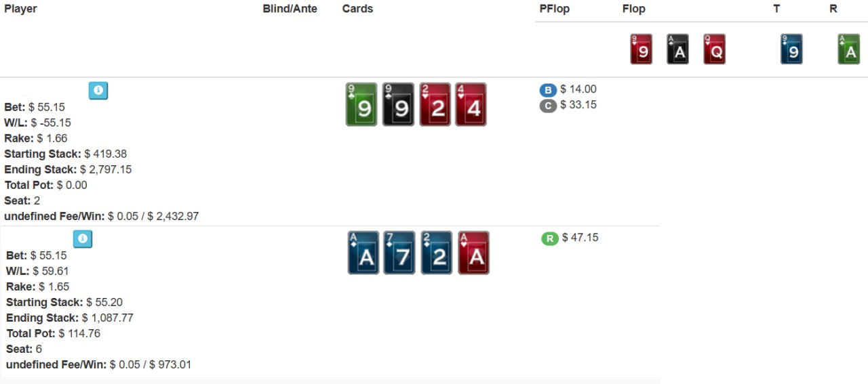Click the green R raise badge
Image resolution: width=868 pixels, height=384 pixels.
tap(549, 238)
